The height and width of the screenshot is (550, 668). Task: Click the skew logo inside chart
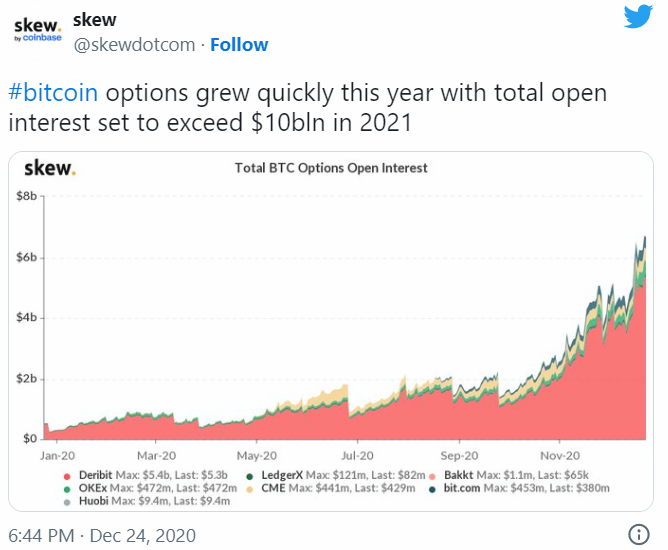click(x=50, y=168)
